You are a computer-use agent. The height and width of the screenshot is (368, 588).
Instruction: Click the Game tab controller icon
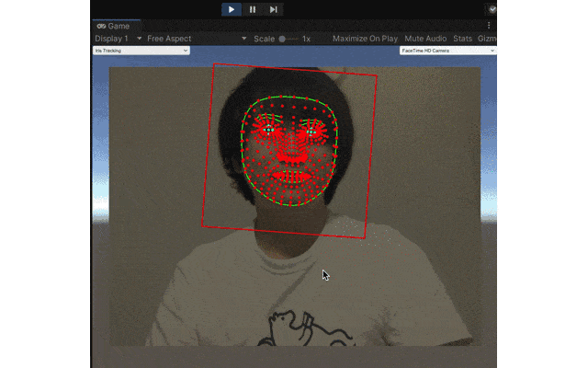[101, 26]
